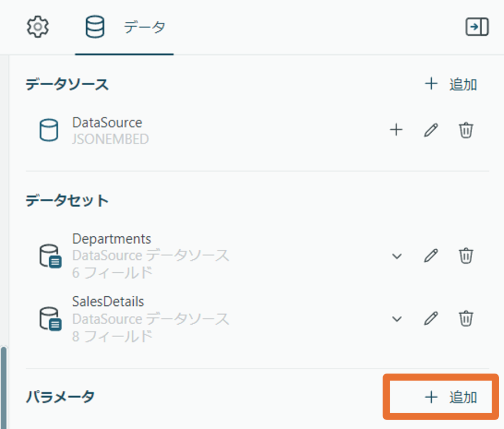This screenshot has height=429, width=504.
Task: Edit the SalesDetails dataset
Action: [x=431, y=319]
